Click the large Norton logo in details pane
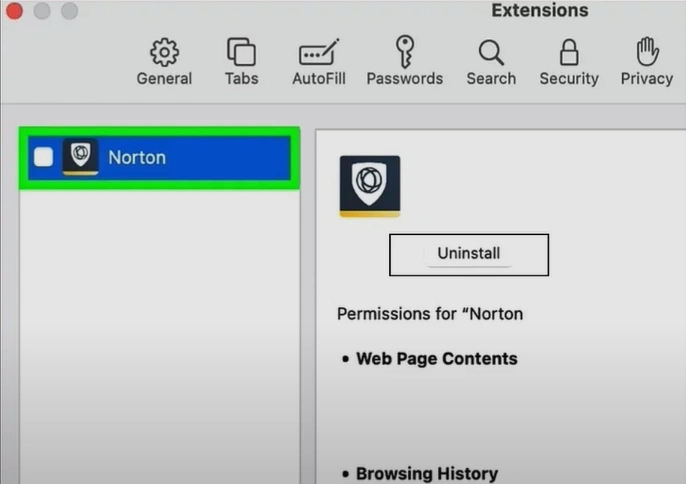 [x=370, y=186]
